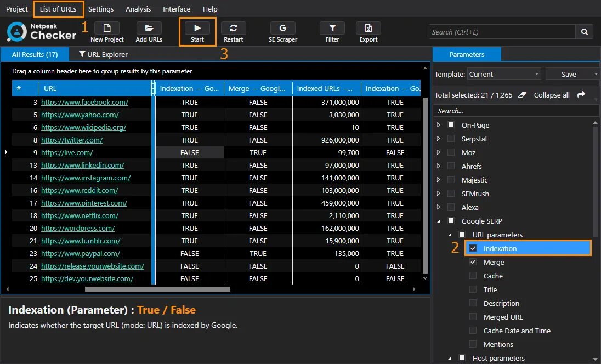Open the Filter funnel tool
The height and width of the screenshot is (364, 601).
(332, 28)
